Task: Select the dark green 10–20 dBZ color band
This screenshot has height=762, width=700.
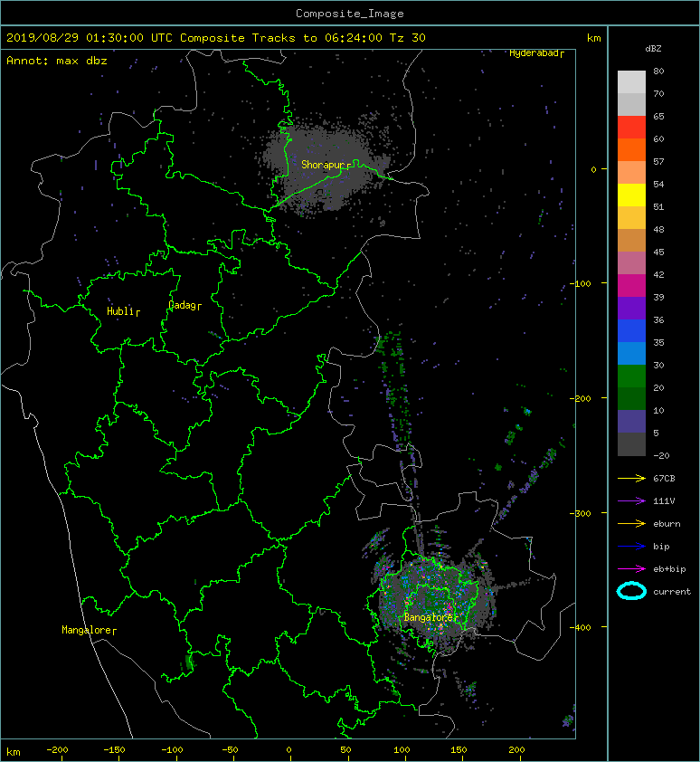Action: tap(631, 398)
